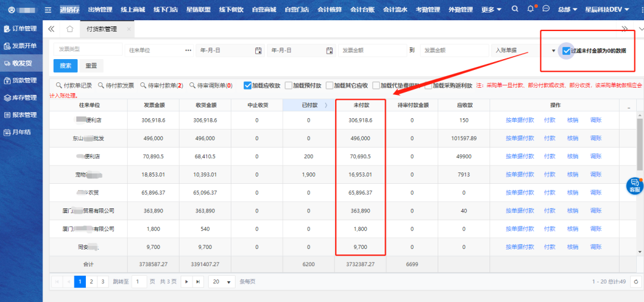
Task: Open the 入账单据 dropdown
Action: [x=525, y=51]
